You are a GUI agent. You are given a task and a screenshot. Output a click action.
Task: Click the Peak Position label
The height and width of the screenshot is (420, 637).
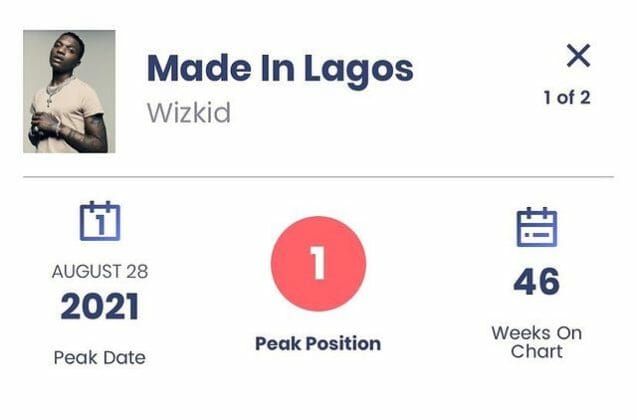[x=318, y=343]
